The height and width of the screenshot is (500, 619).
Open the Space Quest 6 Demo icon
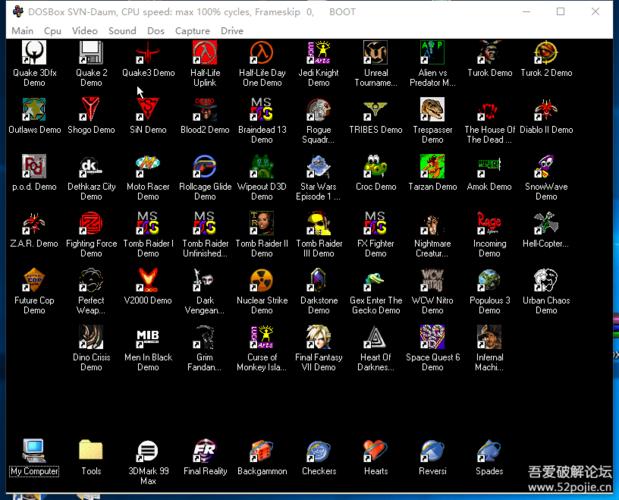[x=432, y=337]
